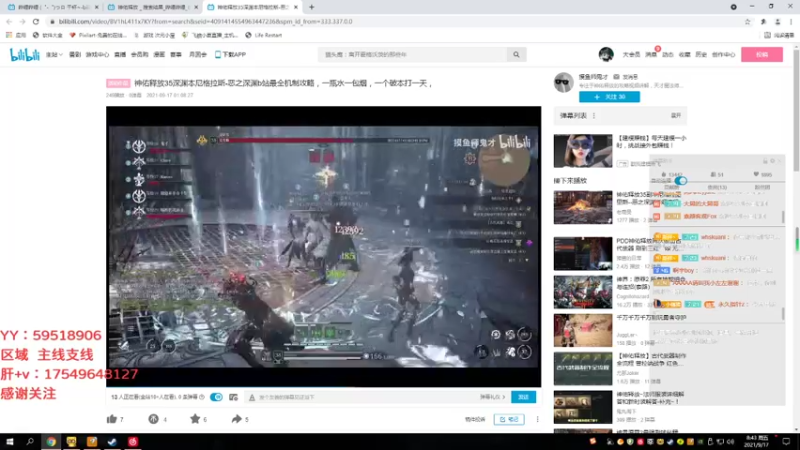This screenshot has width=800, height=450.
Task: Click the browser address bar
Action: coord(393,21)
